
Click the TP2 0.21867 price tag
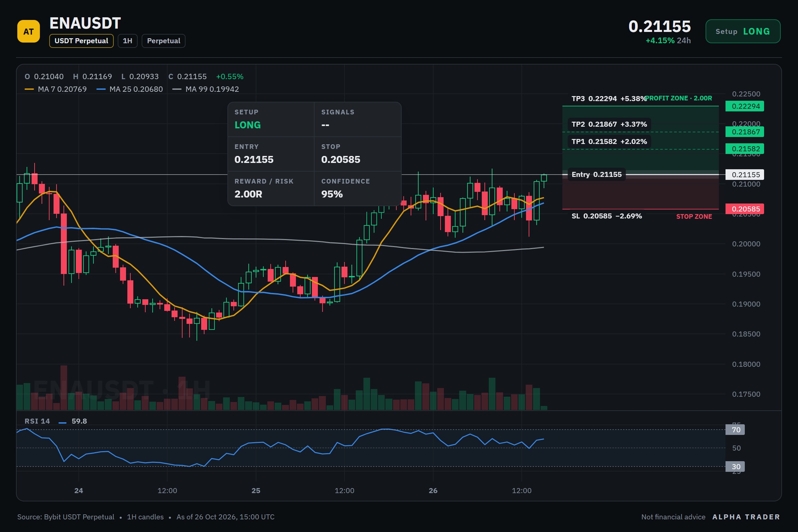point(745,132)
